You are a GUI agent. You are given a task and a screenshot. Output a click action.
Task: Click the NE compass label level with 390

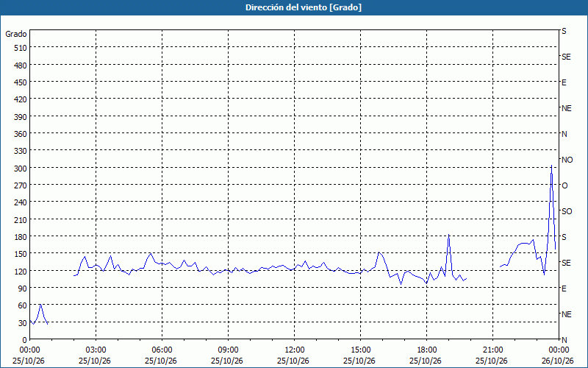coord(566,108)
